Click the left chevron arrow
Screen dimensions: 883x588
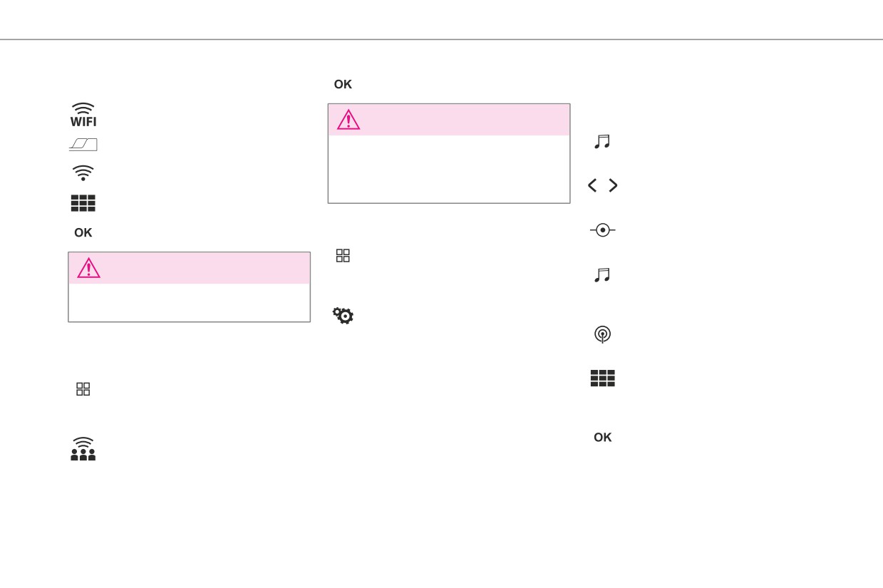click(x=592, y=185)
